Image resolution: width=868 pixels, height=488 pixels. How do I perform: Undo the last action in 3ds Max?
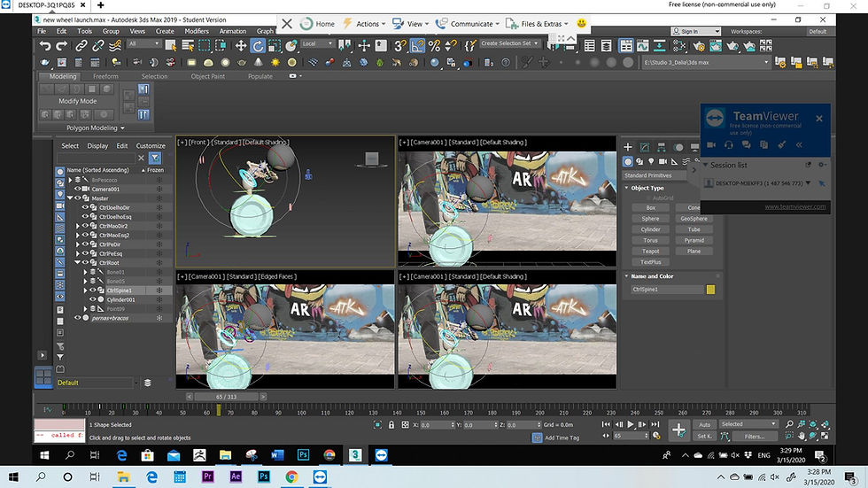click(x=45, y=46)
